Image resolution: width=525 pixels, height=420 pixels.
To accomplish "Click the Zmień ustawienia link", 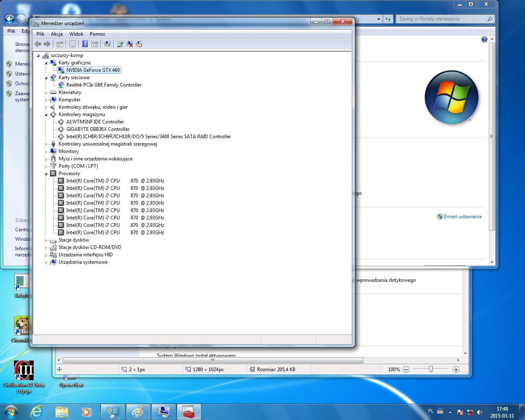I will [463, 217].
